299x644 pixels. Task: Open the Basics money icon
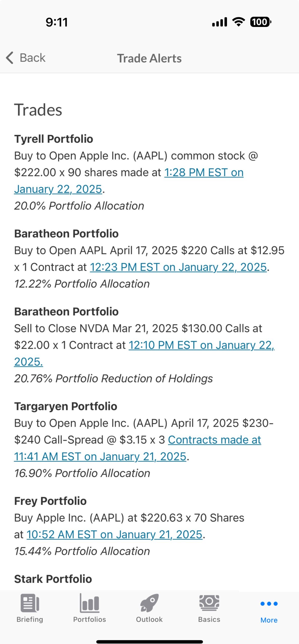click(209, 603)
